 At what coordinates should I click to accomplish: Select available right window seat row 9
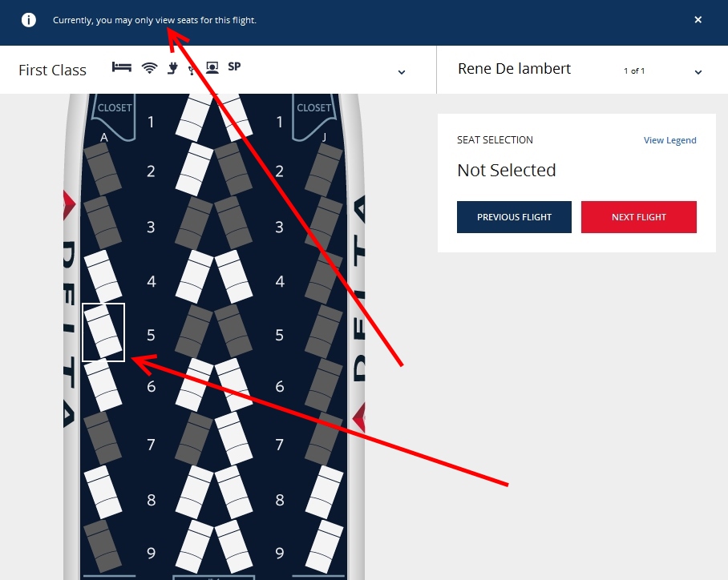[325, 546]
